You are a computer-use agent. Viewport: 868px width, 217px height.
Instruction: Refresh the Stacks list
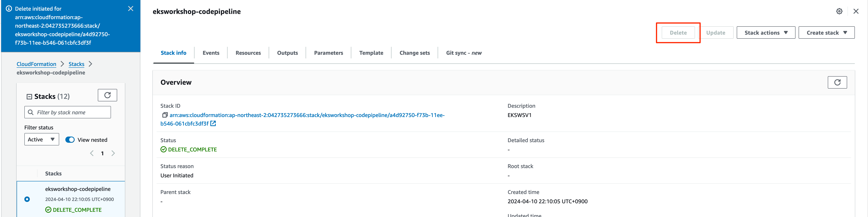107,95
